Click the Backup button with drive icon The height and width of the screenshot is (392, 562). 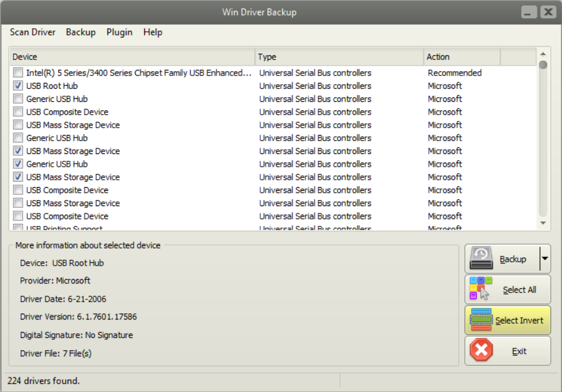502,259
